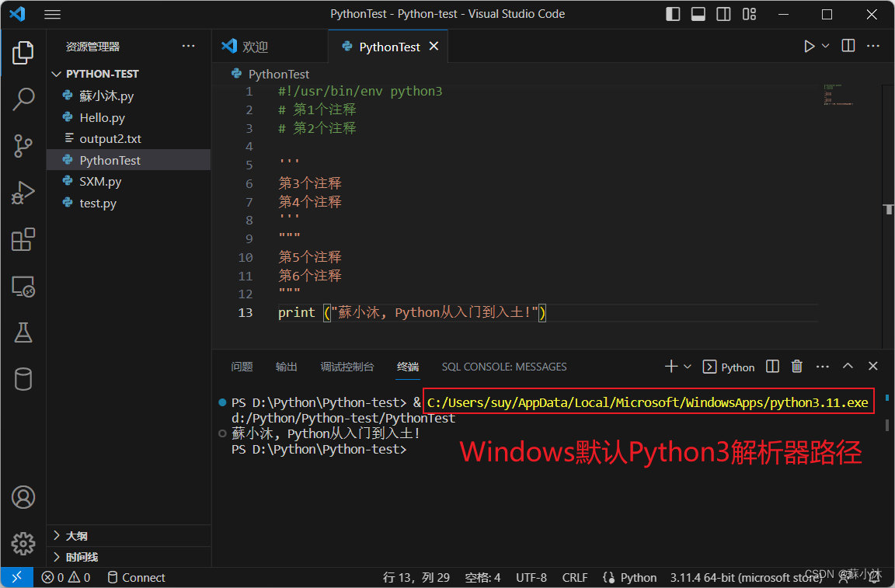The image size is (895, 588).
Task: Select the PythonTest editor tab
Action: tap(389, 47)
